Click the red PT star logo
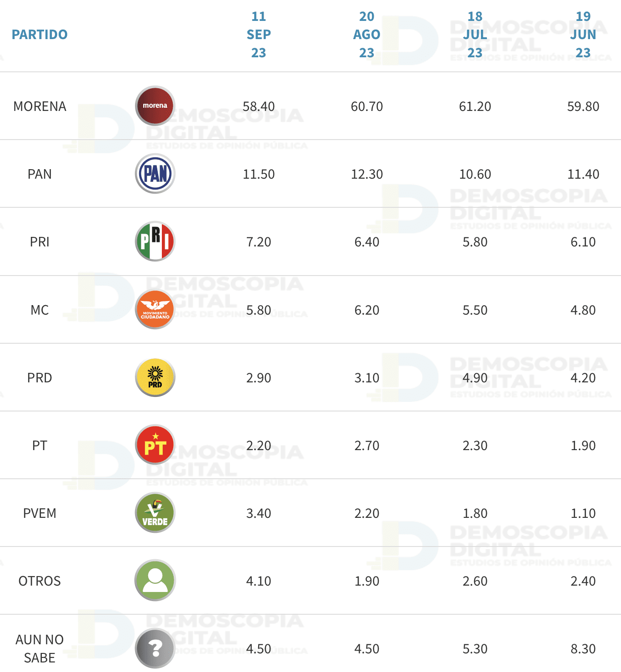Screen dimensions: 621x672 155,445
